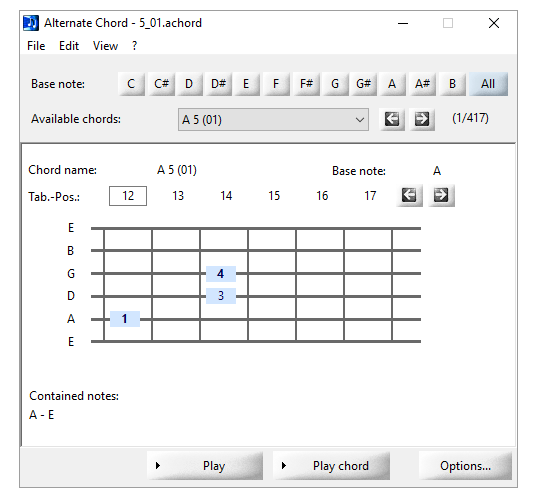This screenshot has width=545, height=497.
Task: Close the Alternate Chord window
Action: pos(494,23)
